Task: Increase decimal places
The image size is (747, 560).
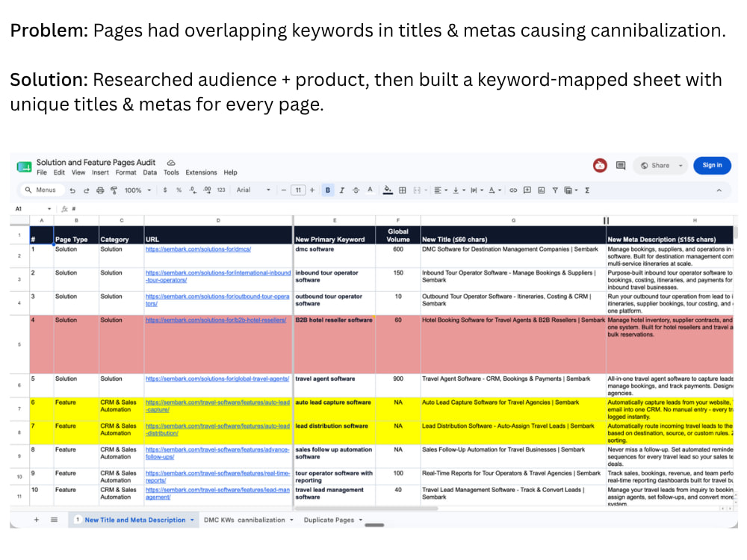Action: pyautogui.click(x=207, y=190)
